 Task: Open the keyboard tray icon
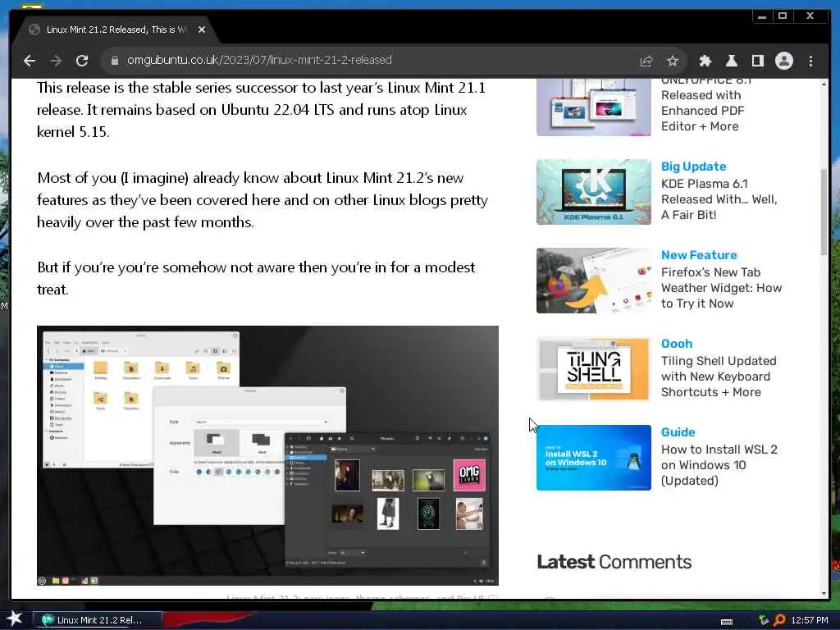point(727,621)
